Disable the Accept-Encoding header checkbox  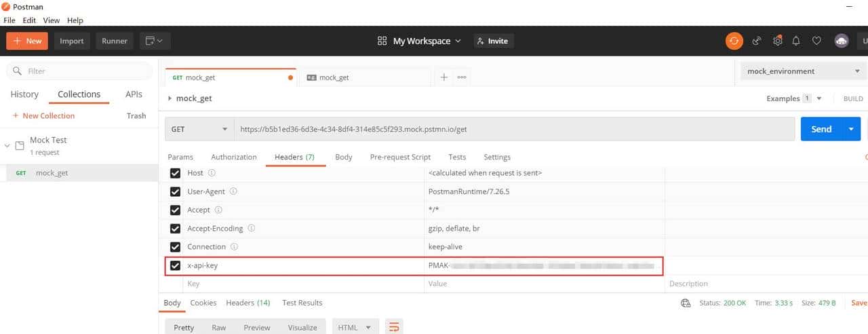176,229
